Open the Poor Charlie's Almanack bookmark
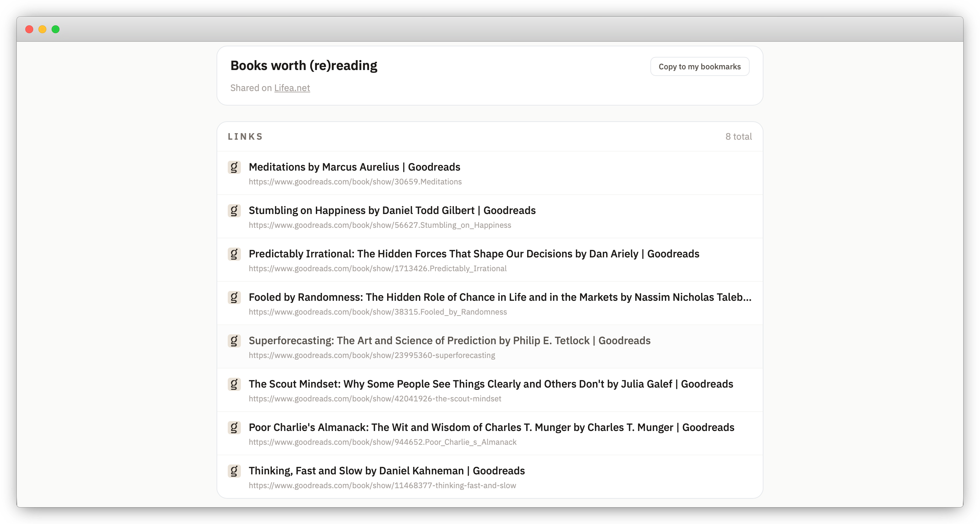The height and width of the screenshot is (524, 980). pos(491,427)
